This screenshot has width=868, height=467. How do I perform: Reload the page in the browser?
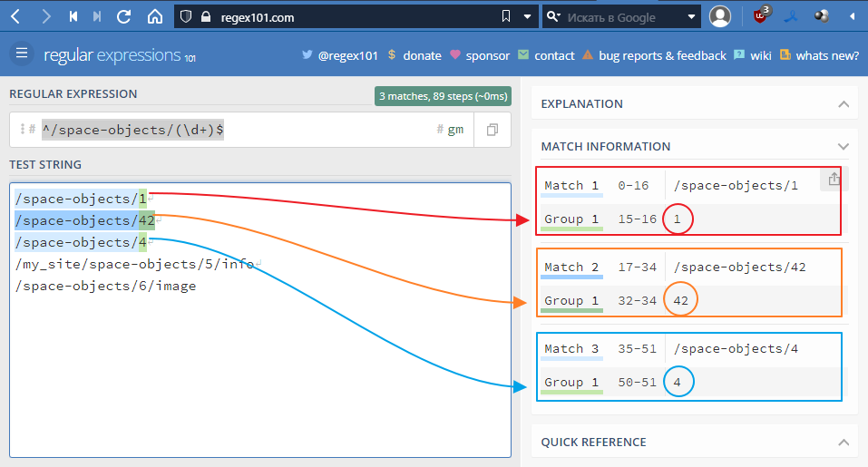click(x=124, y=16)
